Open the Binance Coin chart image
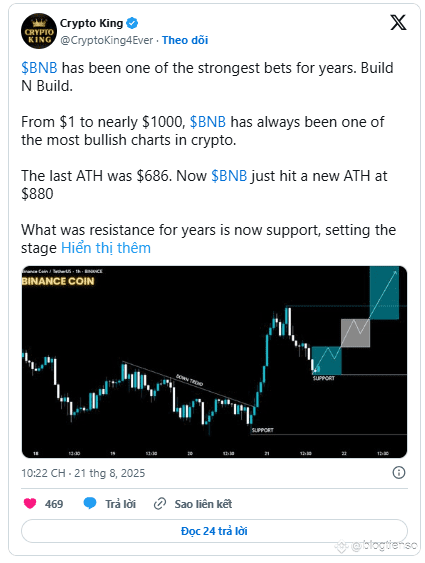The image size is (425, 563). tap(214, 362)
